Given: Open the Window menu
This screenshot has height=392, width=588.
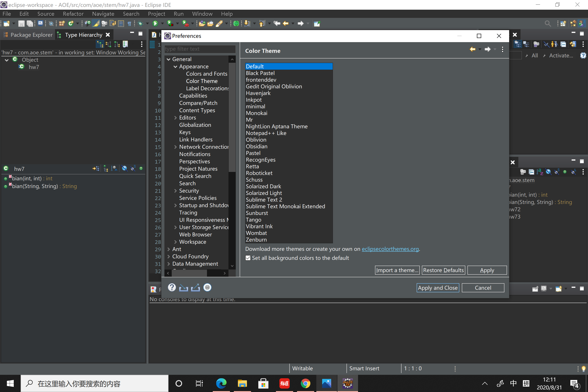Looking at the screenshot, I should pos(202,14).
